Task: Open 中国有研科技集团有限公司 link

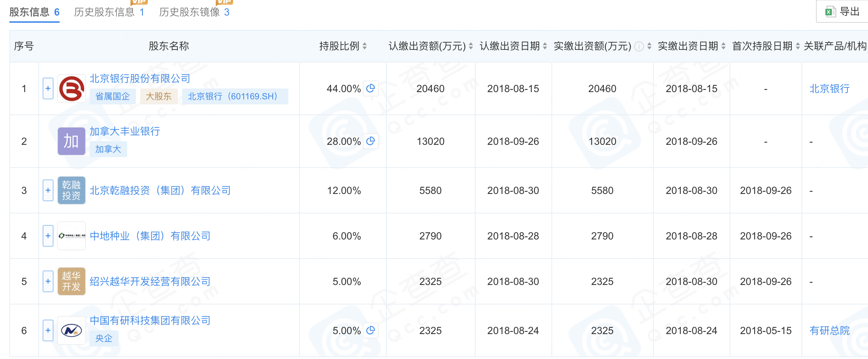Action: (x=150, y=320)
